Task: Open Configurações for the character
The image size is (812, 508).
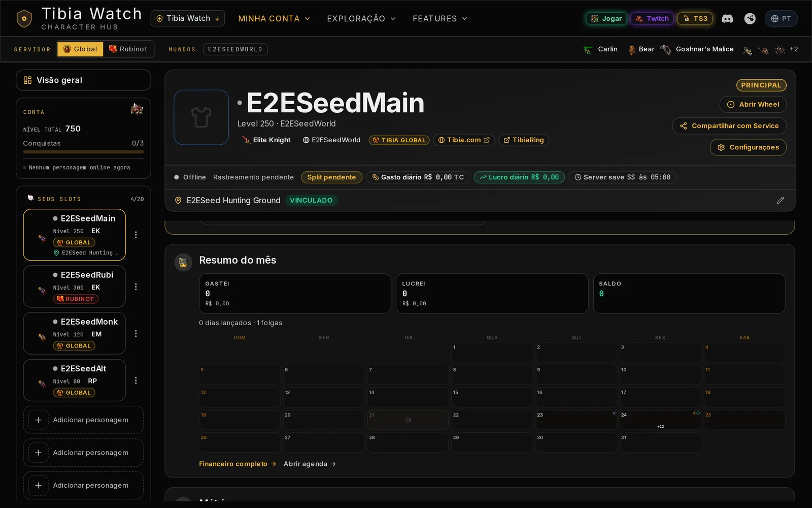Action: (x=748, y=147)
